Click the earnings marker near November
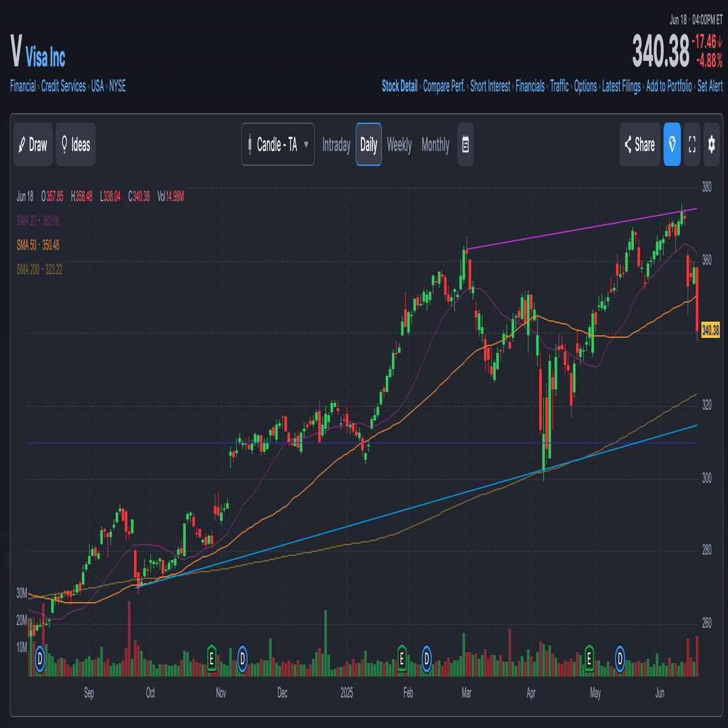 coord(211,657)
